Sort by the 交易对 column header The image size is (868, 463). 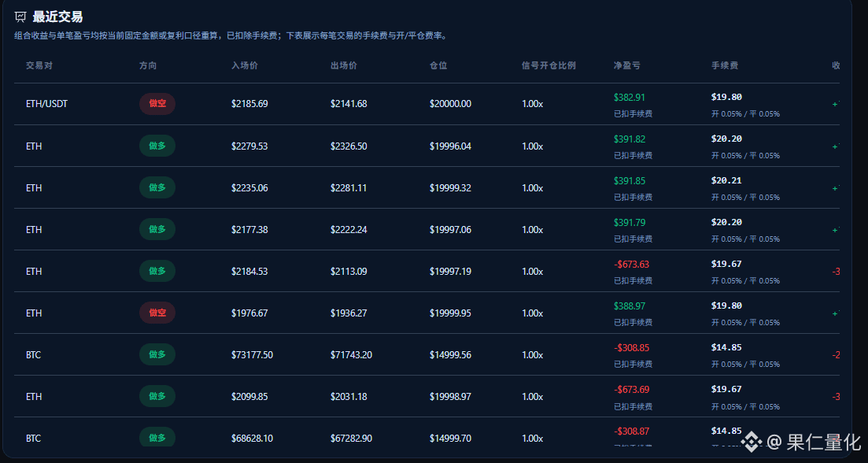click(x=39, y=65)
